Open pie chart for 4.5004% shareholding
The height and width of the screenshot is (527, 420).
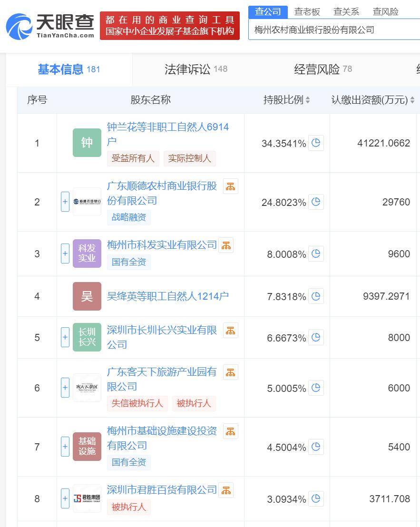316,447
